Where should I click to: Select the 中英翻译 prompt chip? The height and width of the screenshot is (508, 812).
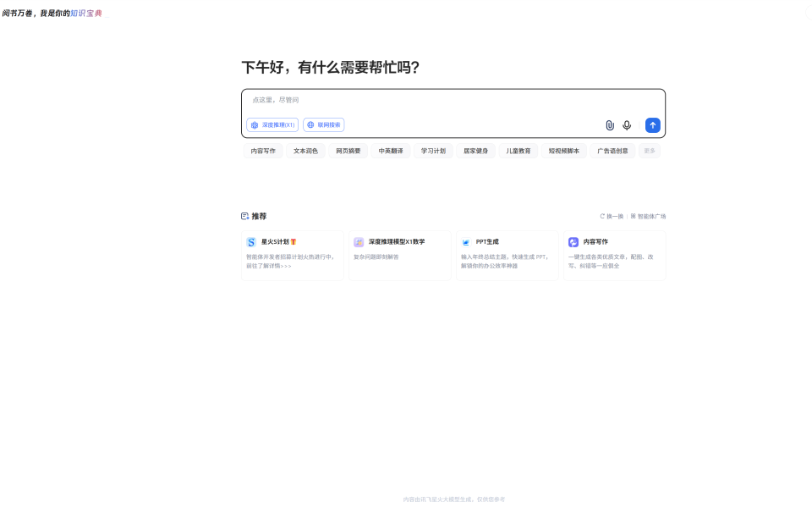pyautogui.click(x=391, y=151)
